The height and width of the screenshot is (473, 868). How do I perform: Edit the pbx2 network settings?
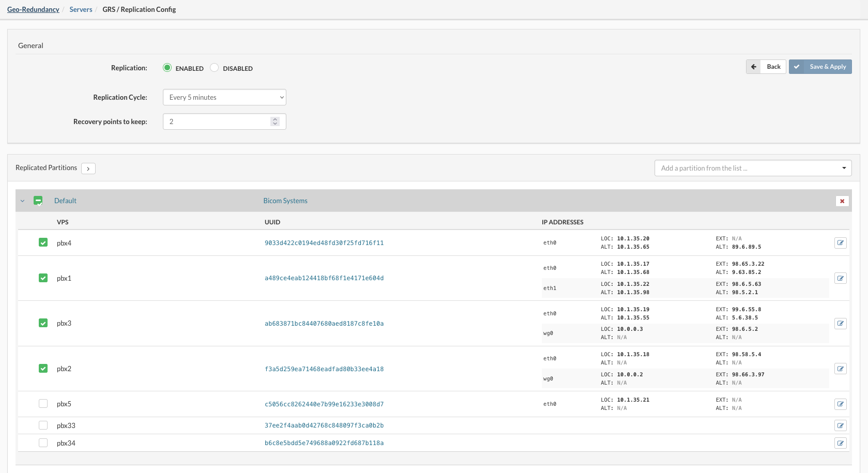pyautogui.click(x=841, y=369)
